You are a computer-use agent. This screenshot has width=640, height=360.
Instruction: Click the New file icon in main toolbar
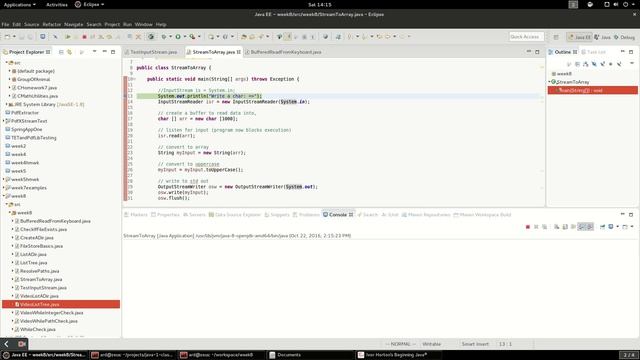(7, 37)
